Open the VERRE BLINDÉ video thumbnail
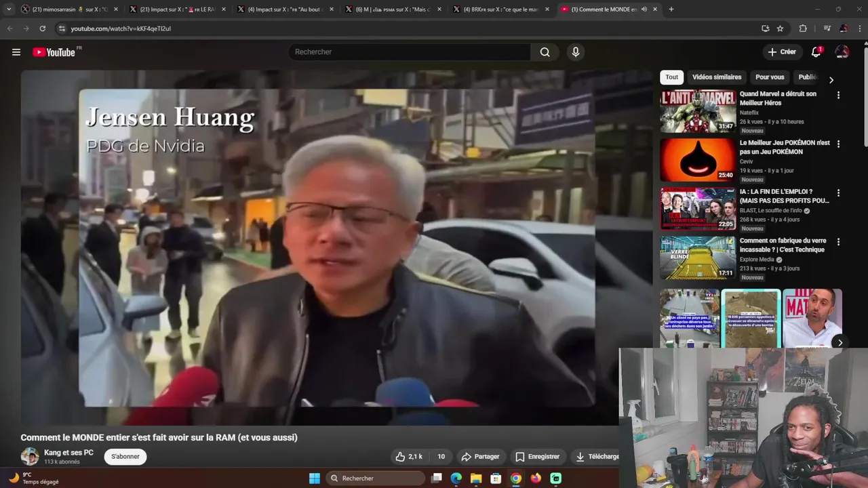The height and width of the screenshot is (488, 868). pos(698,258)
